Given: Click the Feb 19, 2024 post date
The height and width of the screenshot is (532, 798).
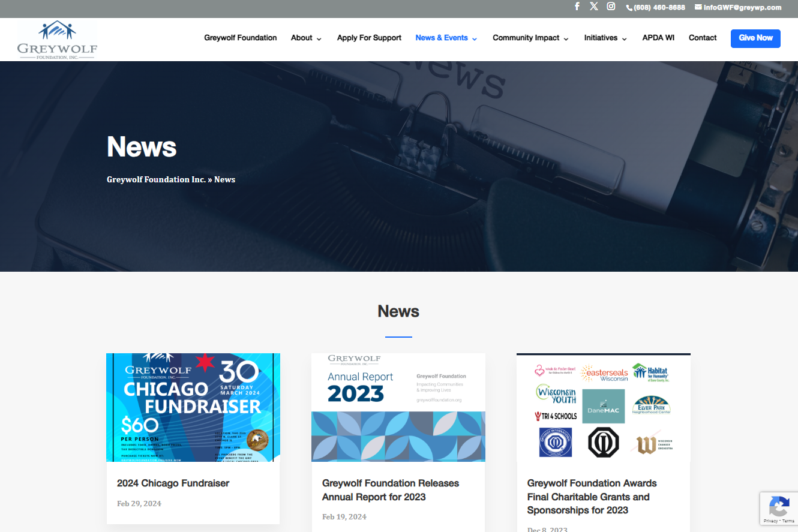Looking at the screenshot, I should [344, 516].
